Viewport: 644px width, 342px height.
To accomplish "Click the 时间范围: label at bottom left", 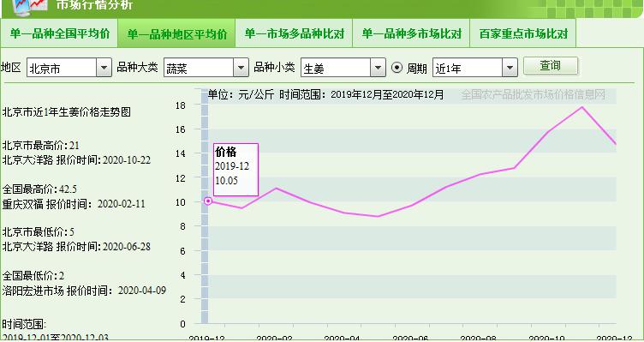I will (x=24, y=324).
